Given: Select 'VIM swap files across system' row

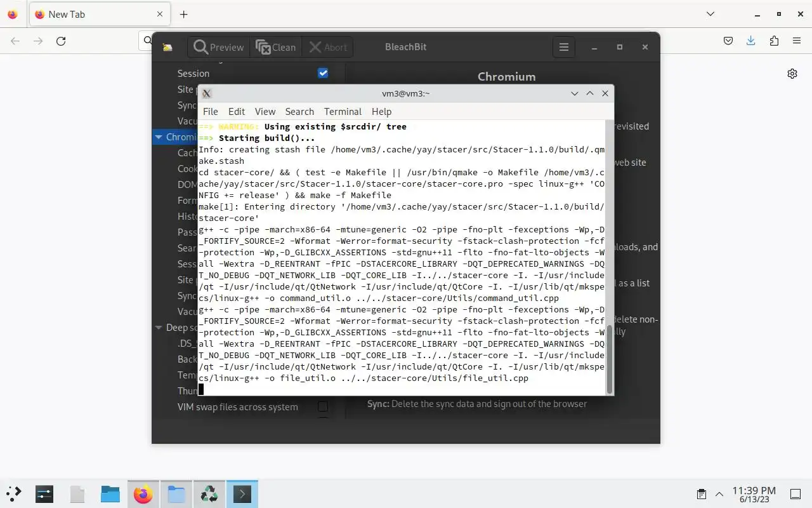Looking at the screenshot, I should pyautogui.click(x=238, y=406).
